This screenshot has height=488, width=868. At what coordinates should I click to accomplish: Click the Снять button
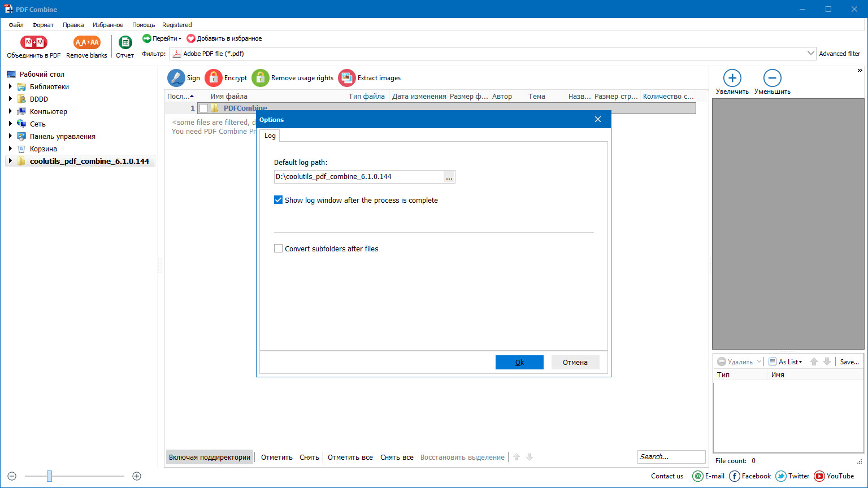point(309,457)
